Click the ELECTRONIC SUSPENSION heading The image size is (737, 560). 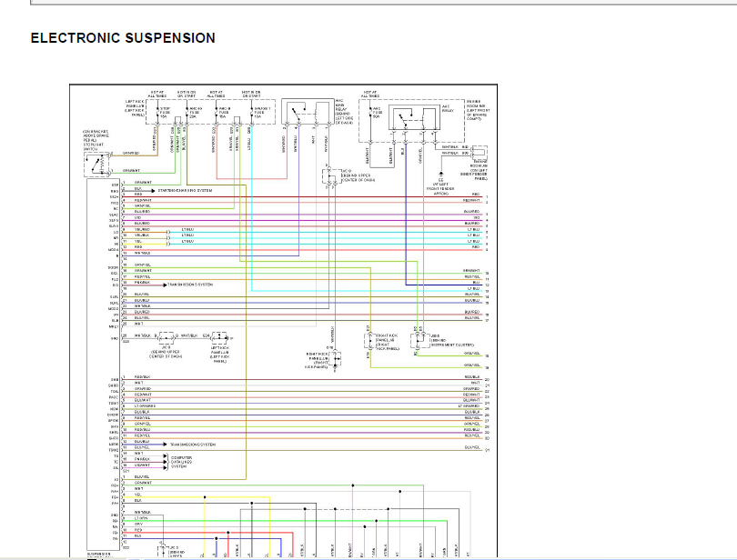pos(123,38)
